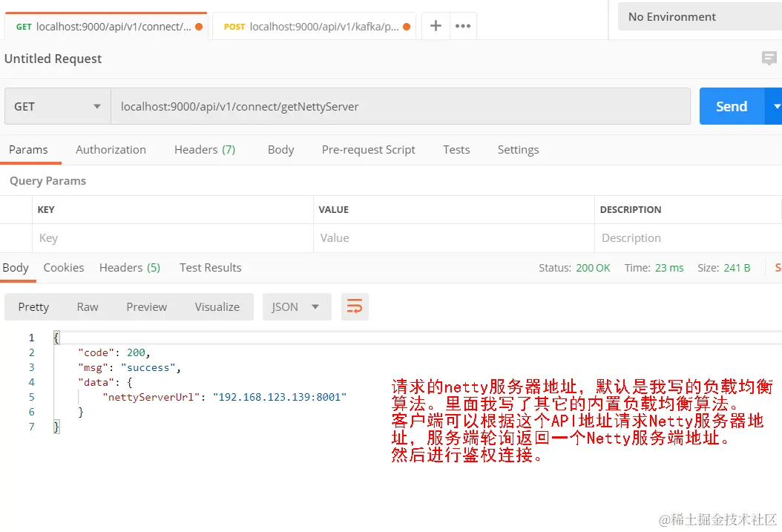Screen dimensions: 782x532
Task: Open the Test Results tab
Action: coord(211,268)
